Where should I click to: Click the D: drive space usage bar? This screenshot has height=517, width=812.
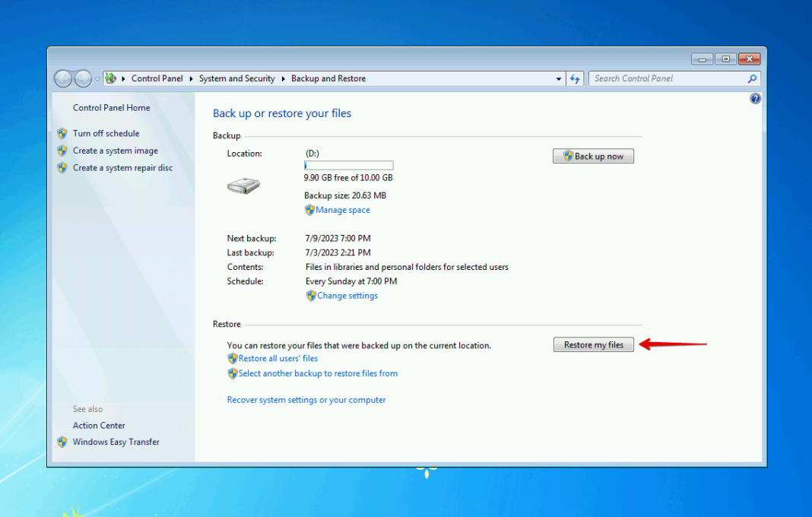348,165
